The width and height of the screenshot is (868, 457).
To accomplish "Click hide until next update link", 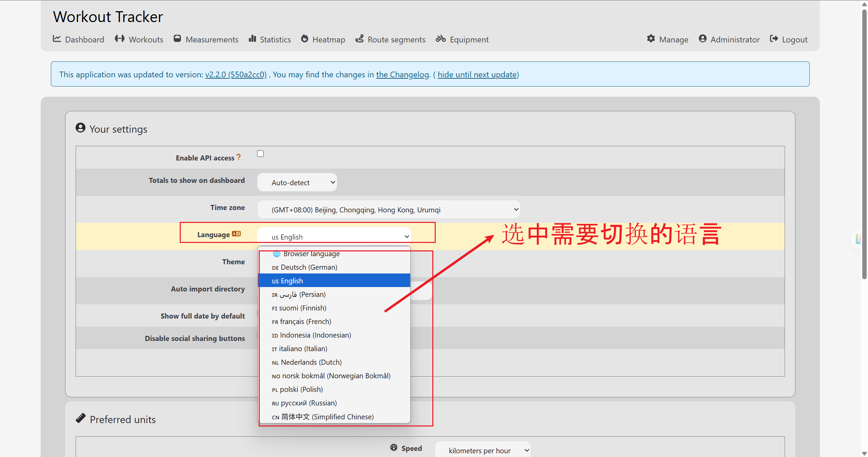I will pyautogui.click(x=477, y=75).
